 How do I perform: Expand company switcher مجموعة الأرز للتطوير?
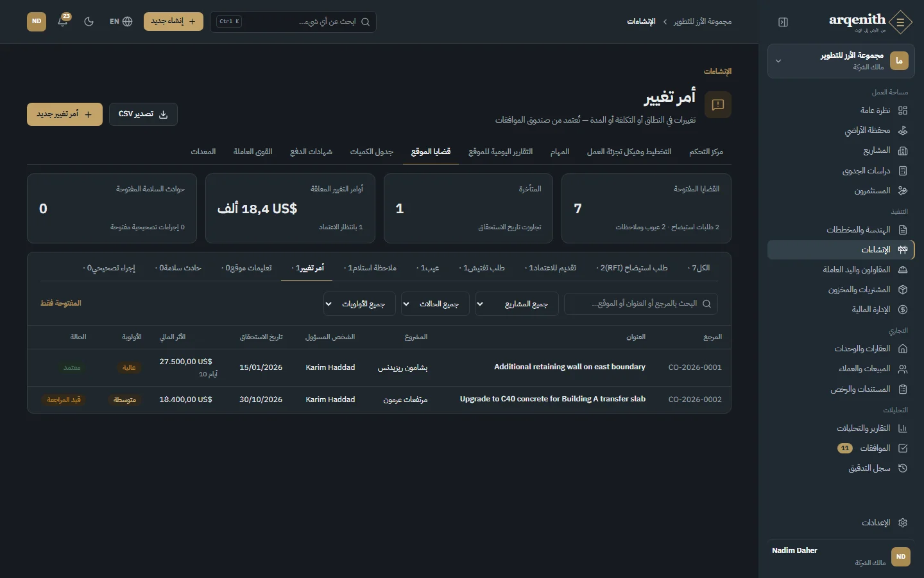841,61
